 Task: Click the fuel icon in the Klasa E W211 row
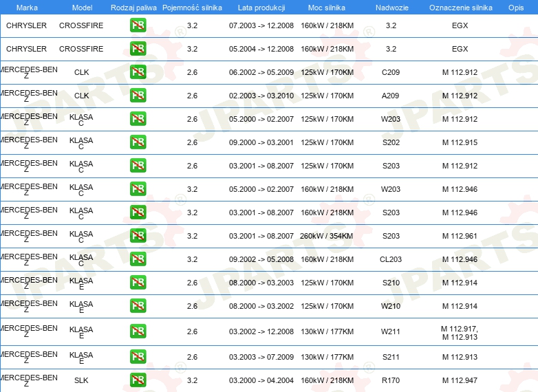pos(138,331)
